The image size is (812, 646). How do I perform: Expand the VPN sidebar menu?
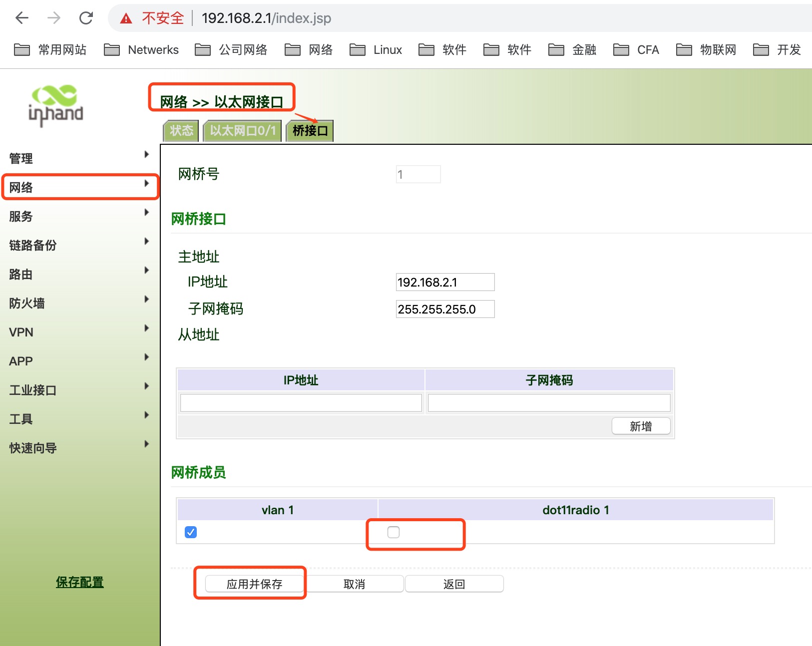80,332
